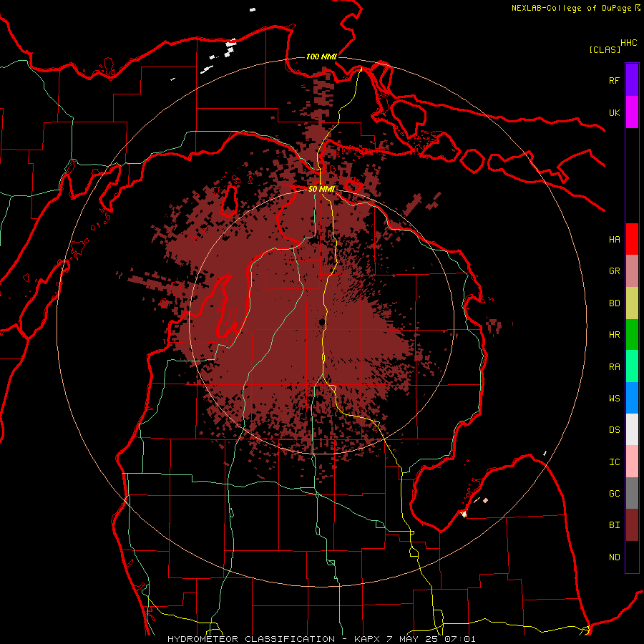The height and width of the screenshot is (644, 644).
Task: Click the UK magenta legend swatch
Action: tap(632, 112)
